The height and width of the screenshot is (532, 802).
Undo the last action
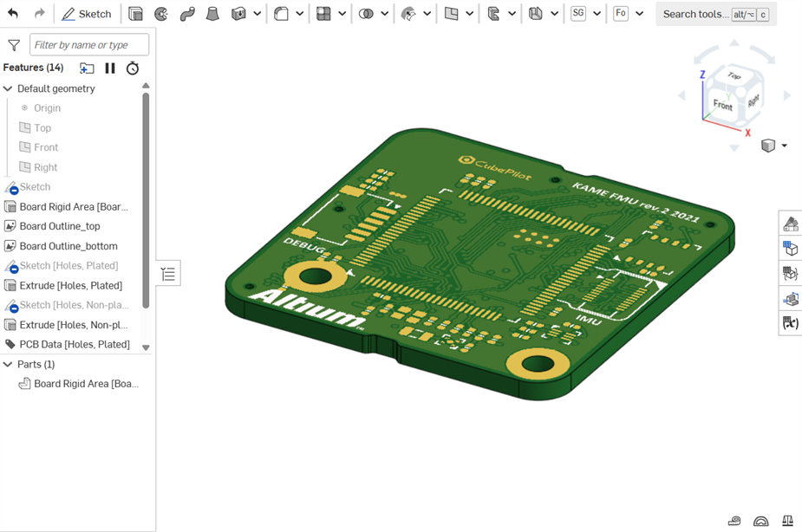click(x=13, y=14)
